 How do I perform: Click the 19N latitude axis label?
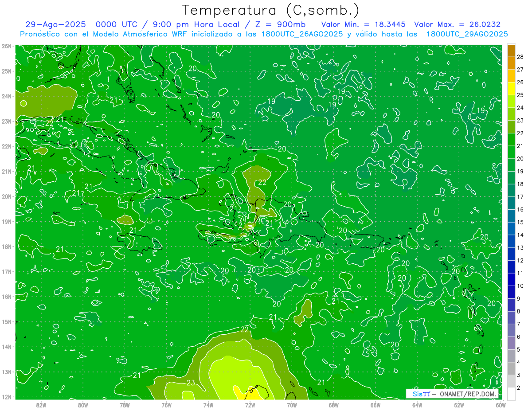[x=7, y=221]
